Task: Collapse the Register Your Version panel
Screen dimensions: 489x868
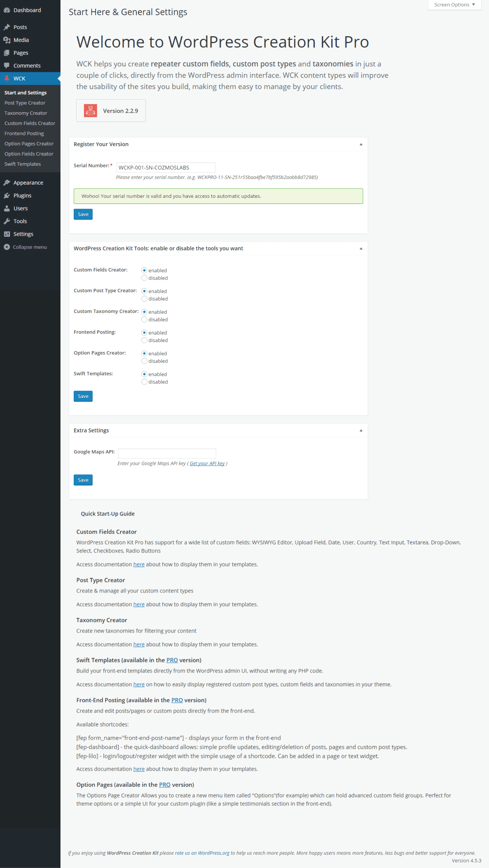Action: [x=361, y=144]
